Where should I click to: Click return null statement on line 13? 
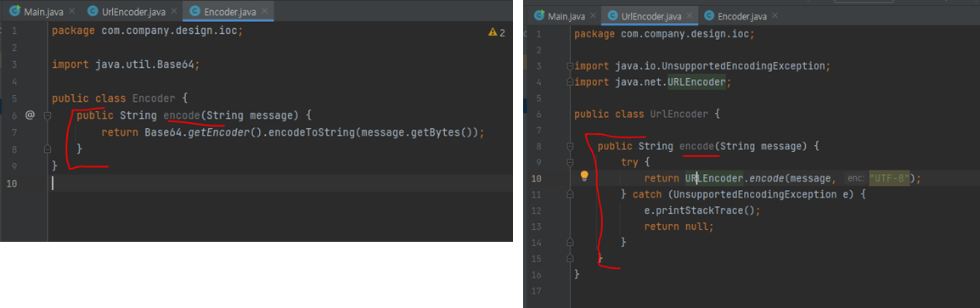[679, 227]
